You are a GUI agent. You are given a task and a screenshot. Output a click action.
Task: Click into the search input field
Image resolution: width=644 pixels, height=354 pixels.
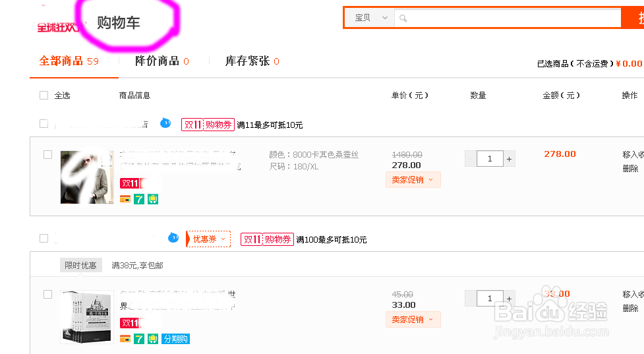click(x=508, y=18)
